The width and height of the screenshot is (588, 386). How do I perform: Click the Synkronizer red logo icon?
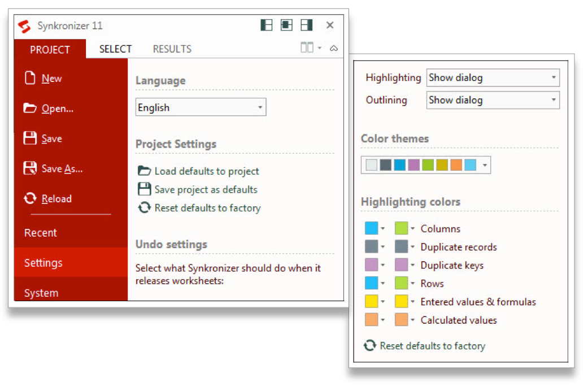point(24,26)
